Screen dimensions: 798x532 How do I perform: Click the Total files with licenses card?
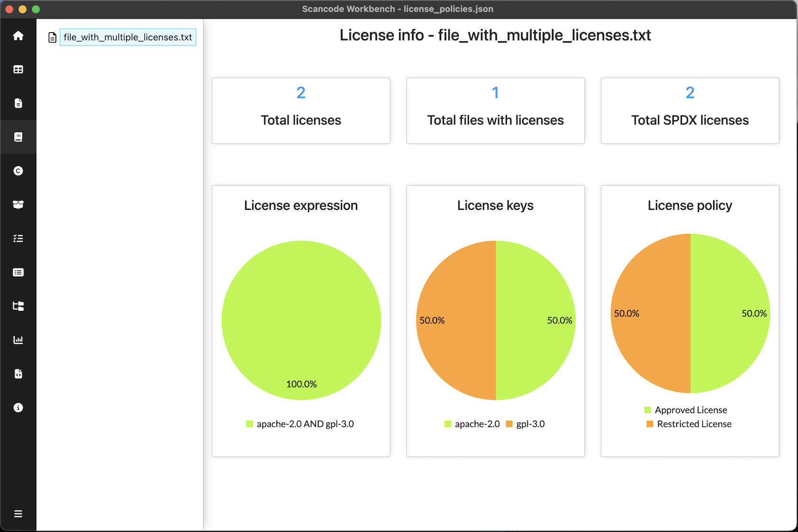[x=495, y=111]
